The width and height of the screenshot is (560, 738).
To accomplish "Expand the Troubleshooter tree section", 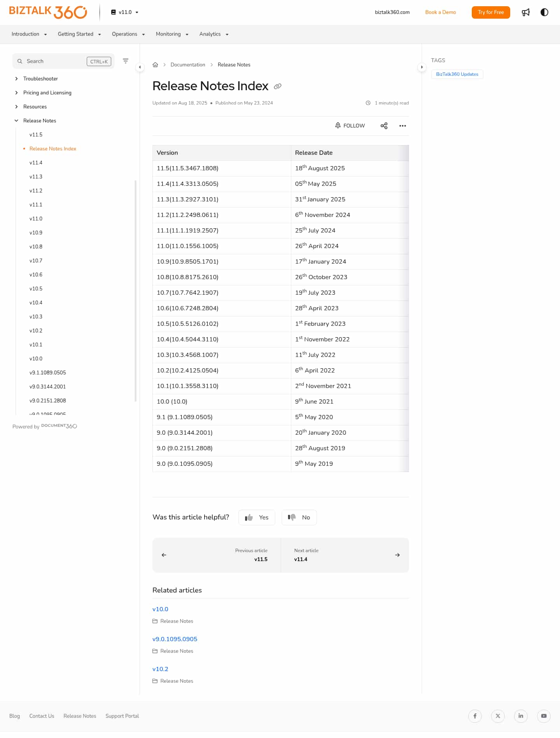I will [16, 79].
